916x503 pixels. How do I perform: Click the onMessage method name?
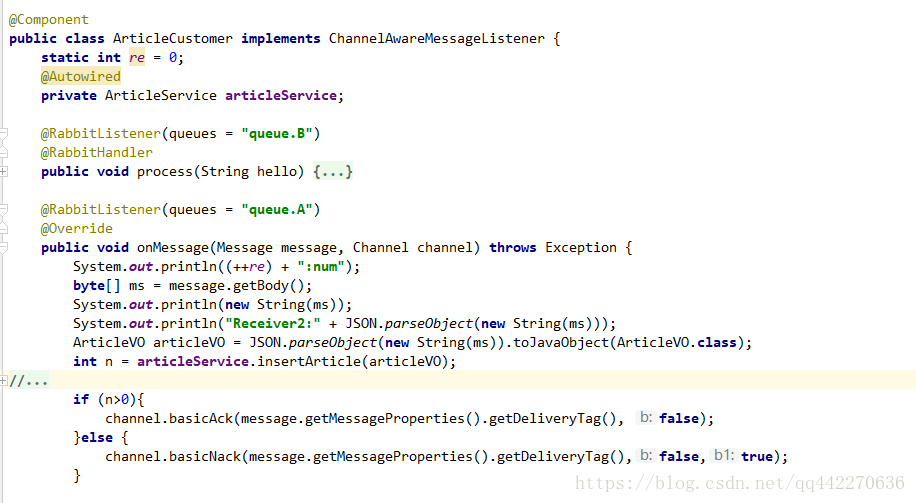tap(172, 247)
